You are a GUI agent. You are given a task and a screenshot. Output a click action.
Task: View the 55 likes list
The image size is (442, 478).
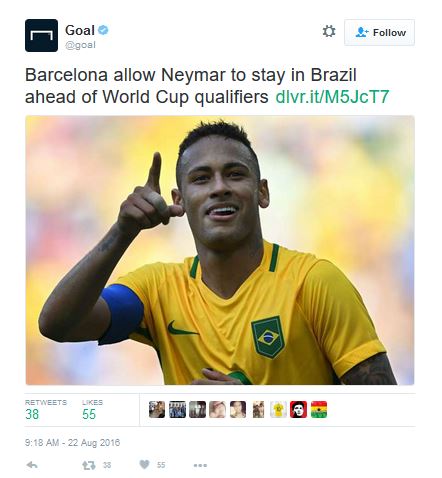pos(92,410)
